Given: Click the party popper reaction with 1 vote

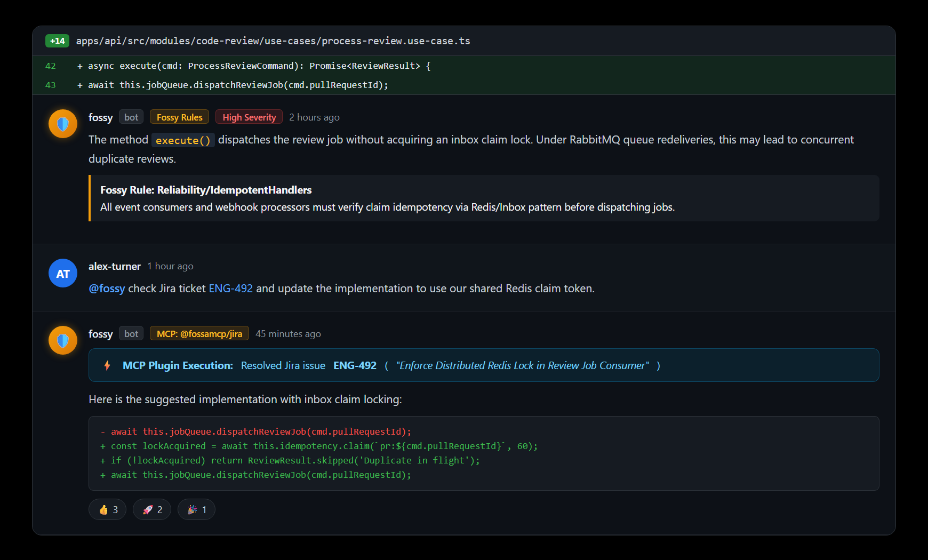Looking at the screenshot, I should pos(196,509).
